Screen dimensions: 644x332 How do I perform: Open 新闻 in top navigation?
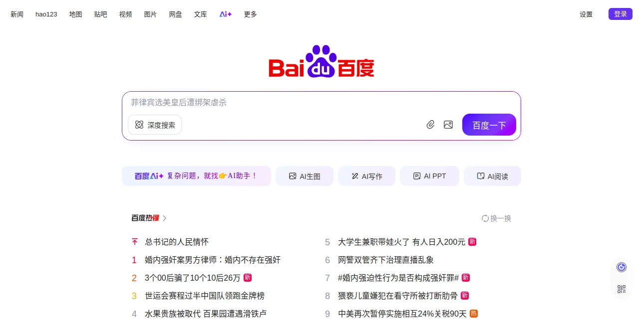pos(17,14)
